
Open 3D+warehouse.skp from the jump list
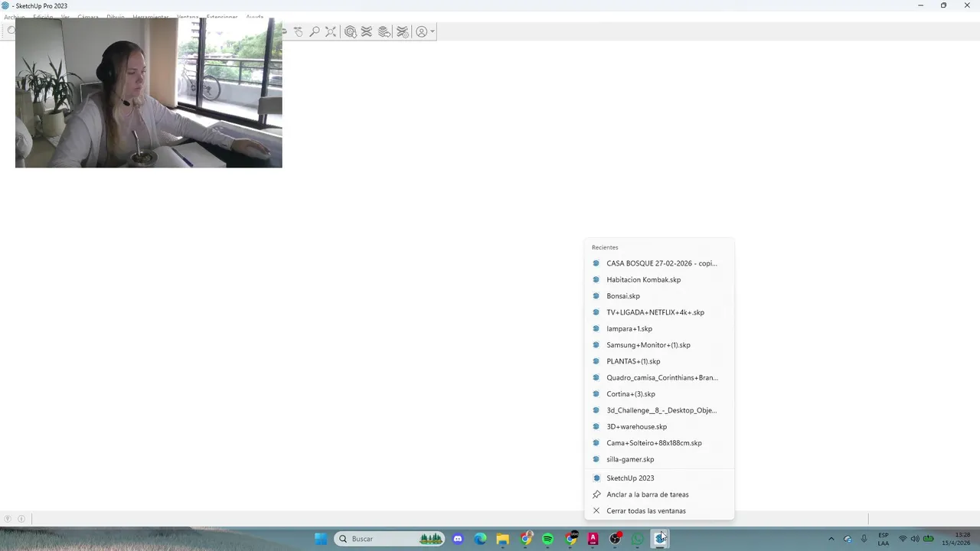click(x=658, y=426)
